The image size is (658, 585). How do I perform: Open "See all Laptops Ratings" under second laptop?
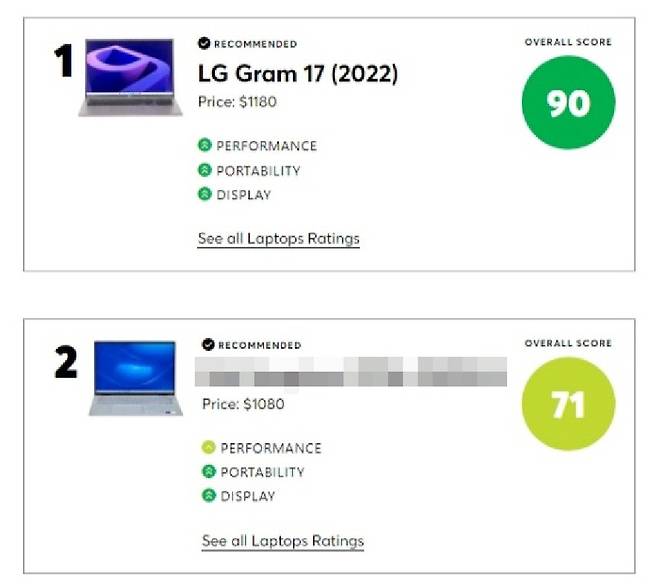pos(283,541)
